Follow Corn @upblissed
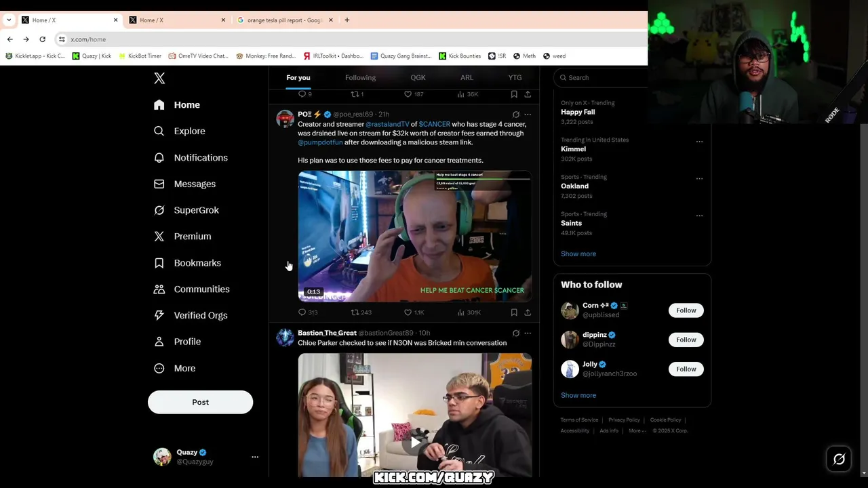The height and width of the screenshot is (488, 868). tap(686, 310)
